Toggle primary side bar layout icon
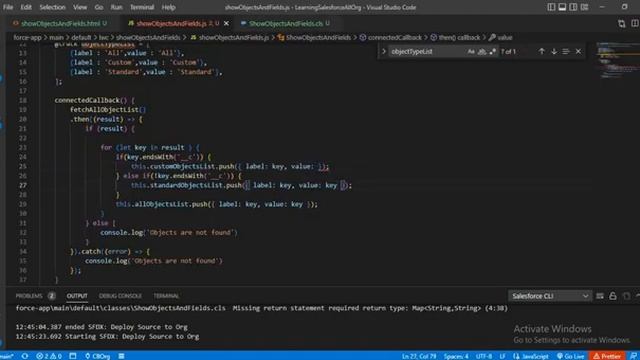640x360 pixels. click(551, 7)
